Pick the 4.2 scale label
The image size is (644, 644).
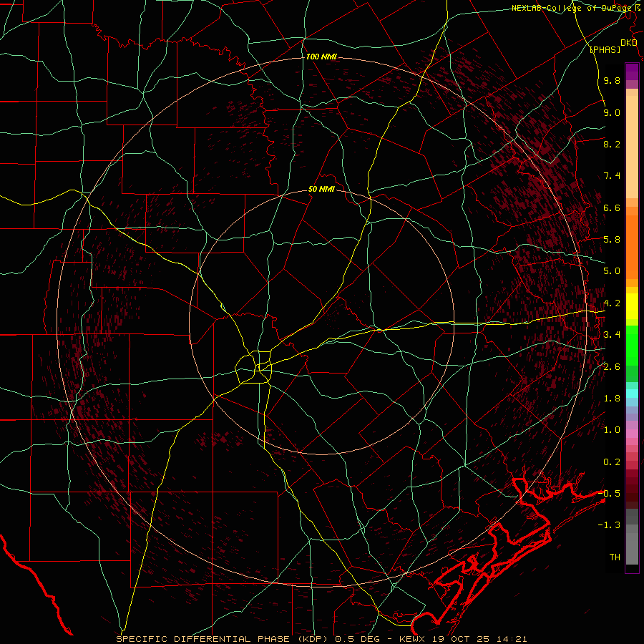[612, 303]
